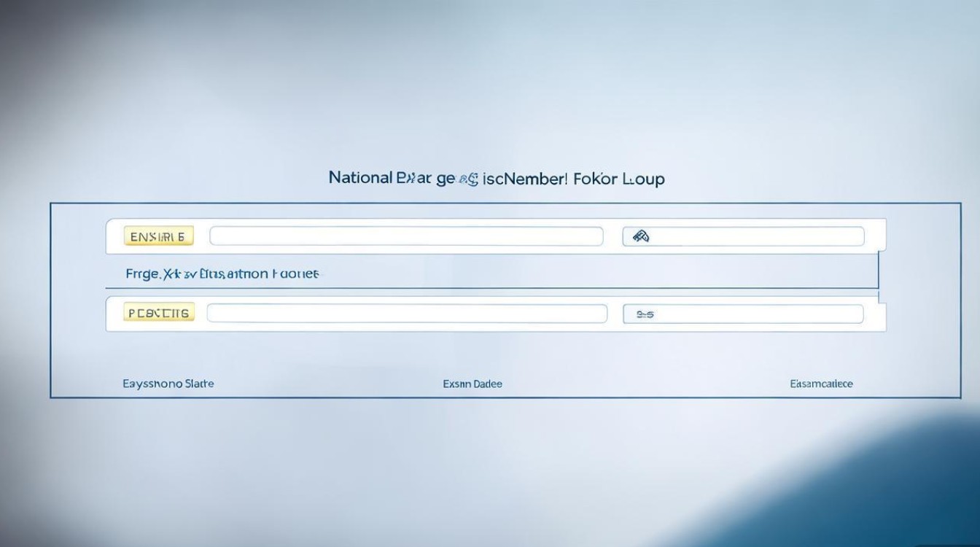
Task: Click the small glyph in bottom-right field
Action: [x=645, y=314]
